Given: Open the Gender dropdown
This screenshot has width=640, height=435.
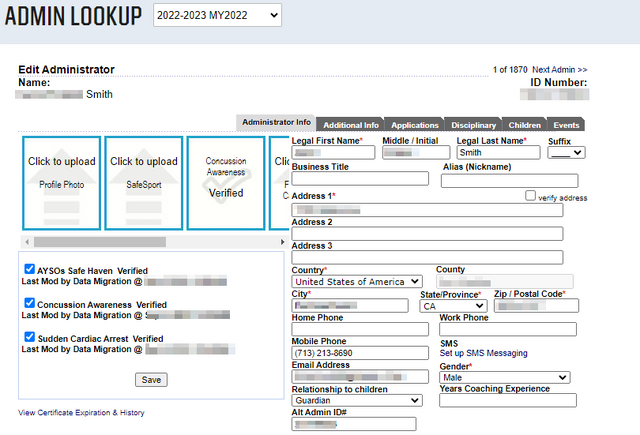Looking at the screenshot, I should 504,377.
